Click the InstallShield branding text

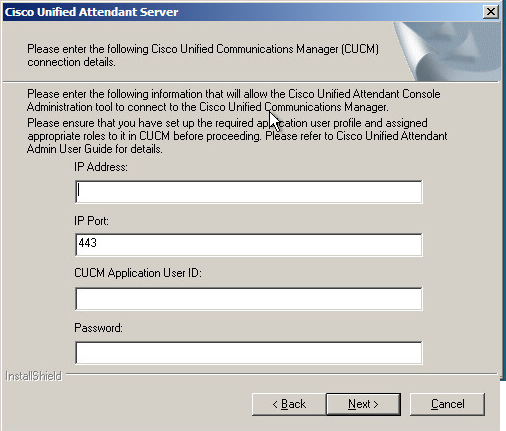33,376
